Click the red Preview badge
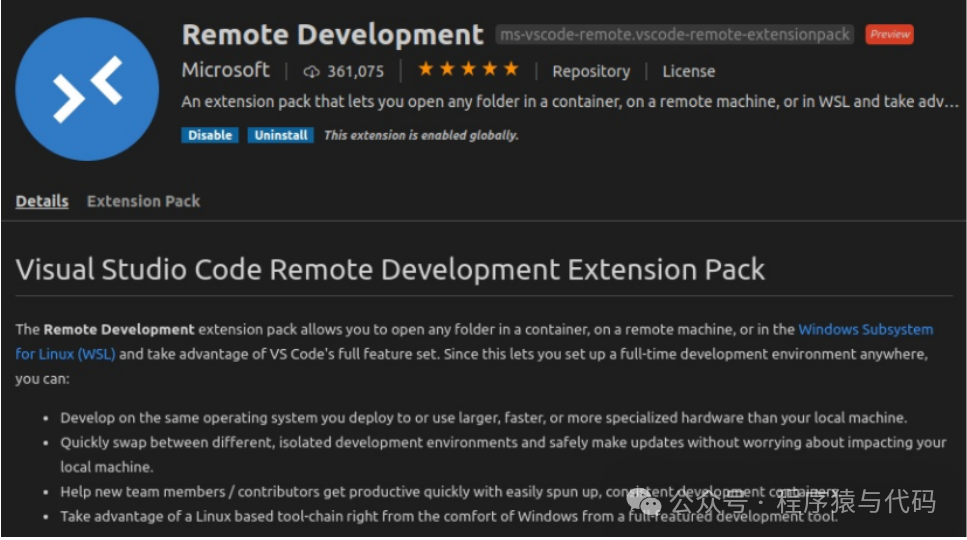The height and width of the screenshot is (540, 967). pyautogui.click(x=889, y=35)
